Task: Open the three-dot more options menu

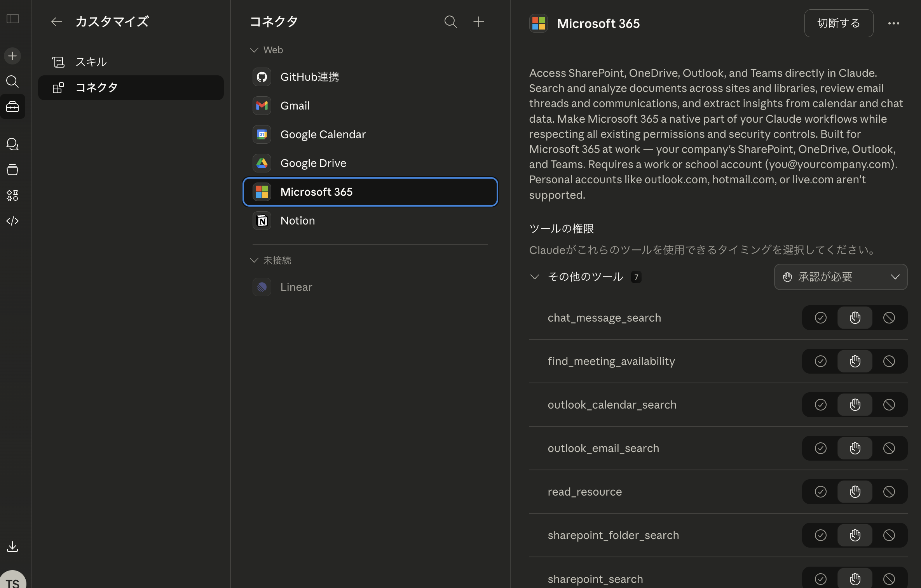Action: 893,23
